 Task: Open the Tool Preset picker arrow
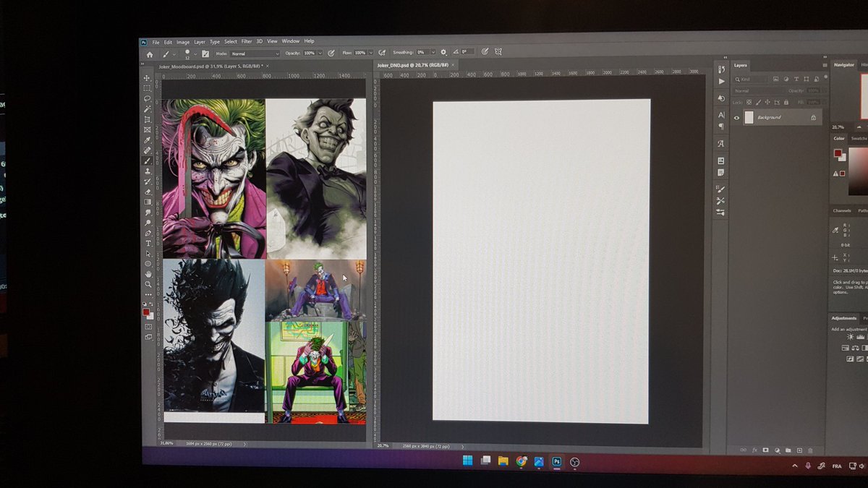[x=174, y=54]
